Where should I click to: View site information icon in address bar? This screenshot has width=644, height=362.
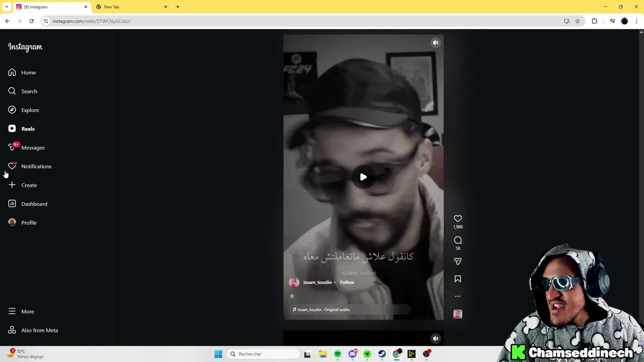coord(46,21)
